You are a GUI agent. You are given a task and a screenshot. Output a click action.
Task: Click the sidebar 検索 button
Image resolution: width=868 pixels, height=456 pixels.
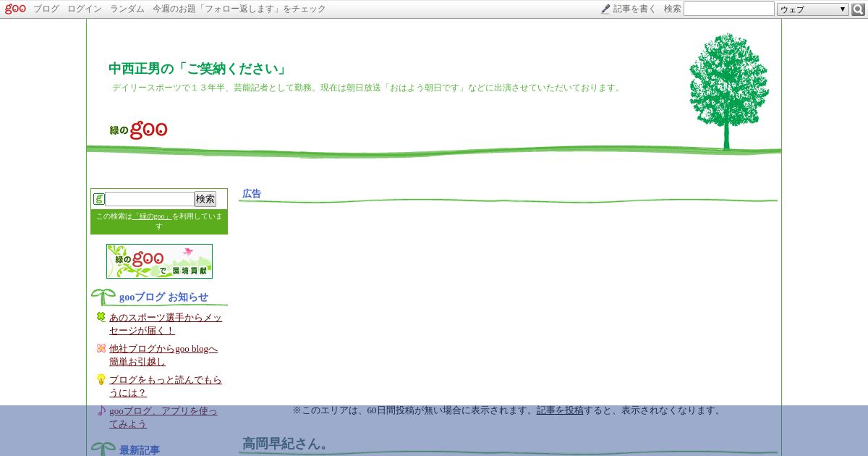pyautogui.click(x=205, y=199)
